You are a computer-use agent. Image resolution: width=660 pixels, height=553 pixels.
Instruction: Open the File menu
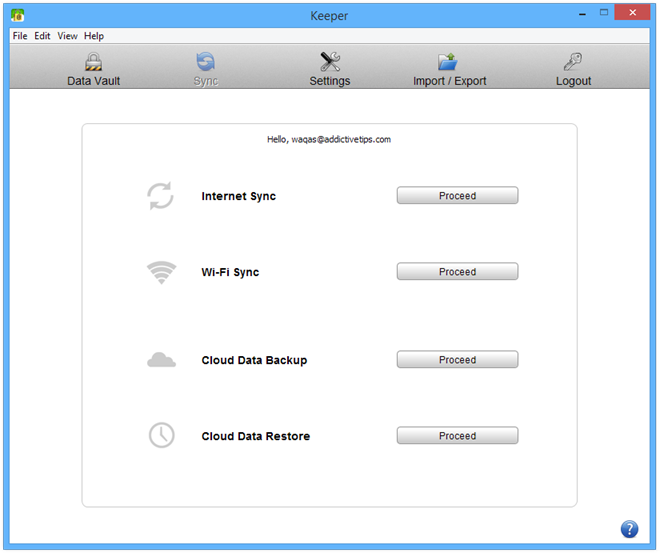(x=20, y=36)
